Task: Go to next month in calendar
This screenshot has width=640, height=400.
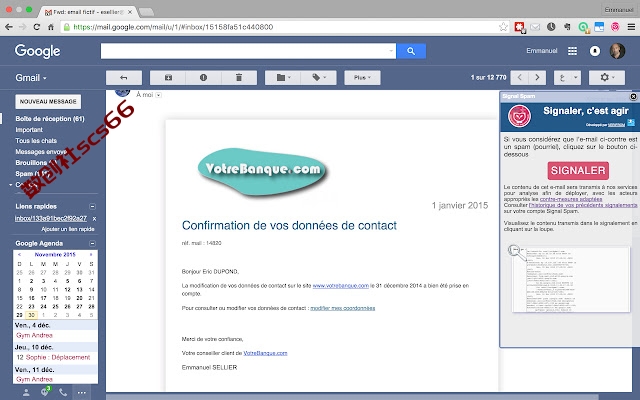Action: tap(91, 255)
